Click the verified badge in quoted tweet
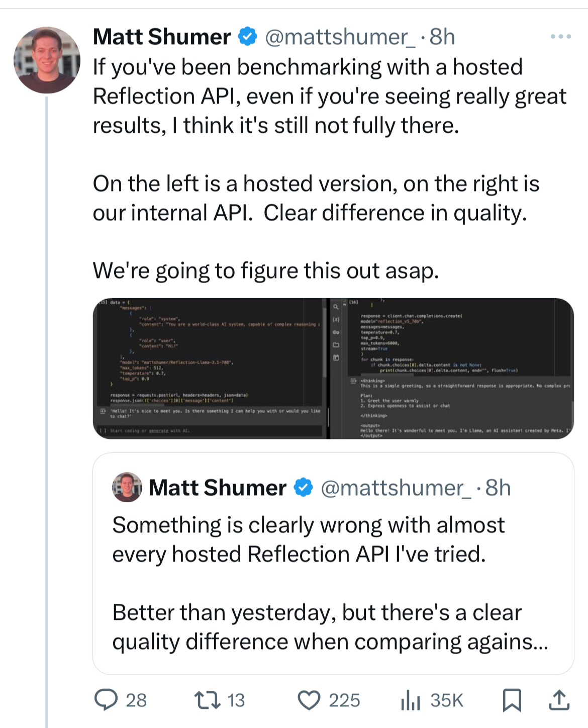 pos(303,488)
